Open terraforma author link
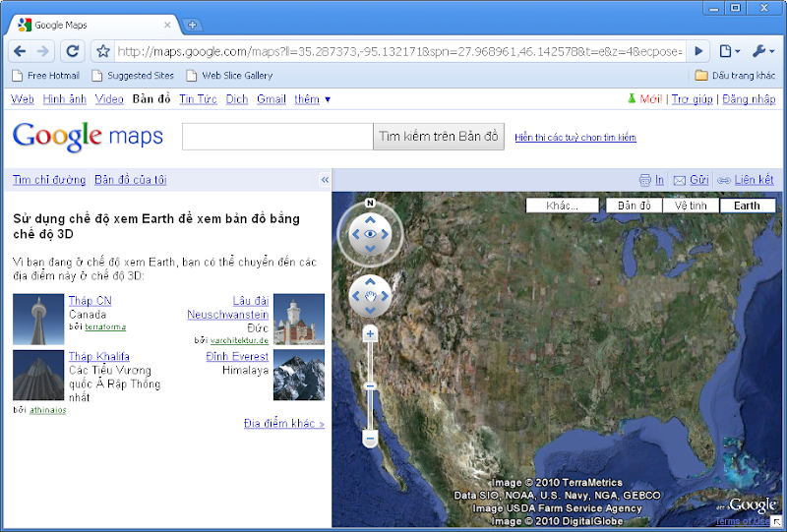Screen dimensions: 787x532 105,326
